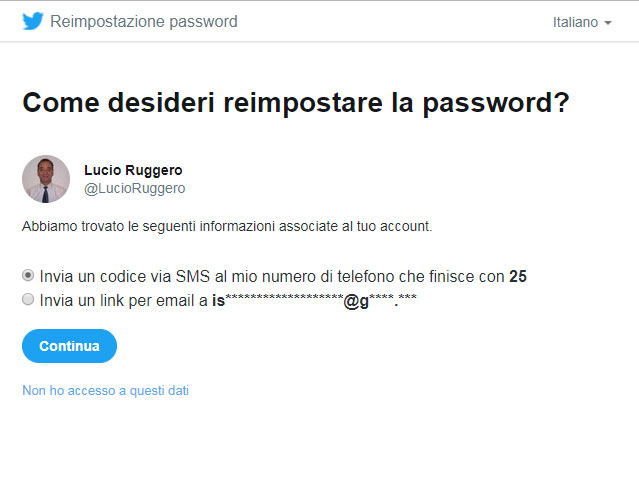Click the Lucio Ruggero display name

coord(133,170)
